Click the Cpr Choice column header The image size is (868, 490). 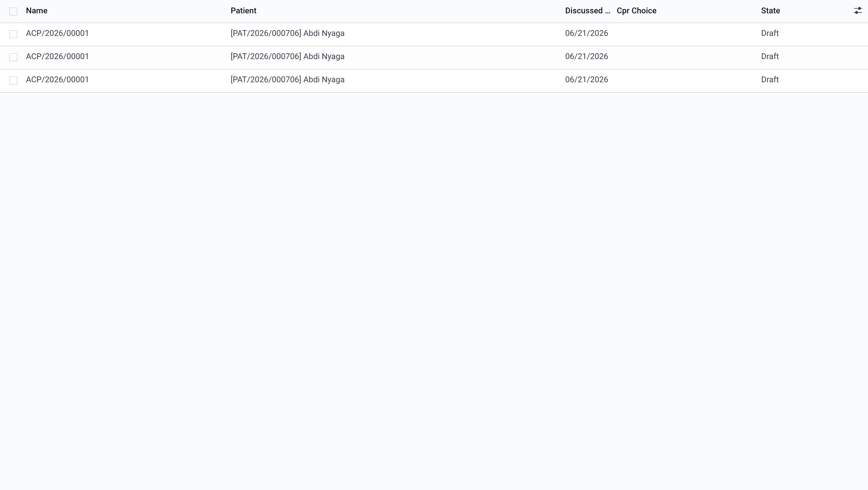(637, 11)
